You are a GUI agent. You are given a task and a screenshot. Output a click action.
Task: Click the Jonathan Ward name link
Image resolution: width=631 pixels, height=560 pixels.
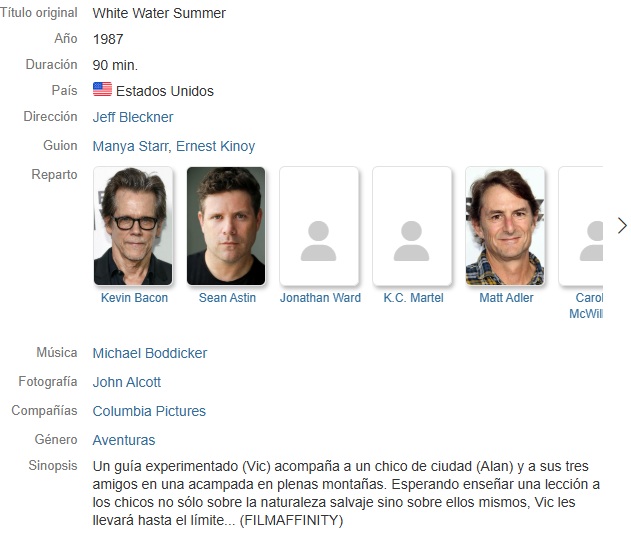320,298
